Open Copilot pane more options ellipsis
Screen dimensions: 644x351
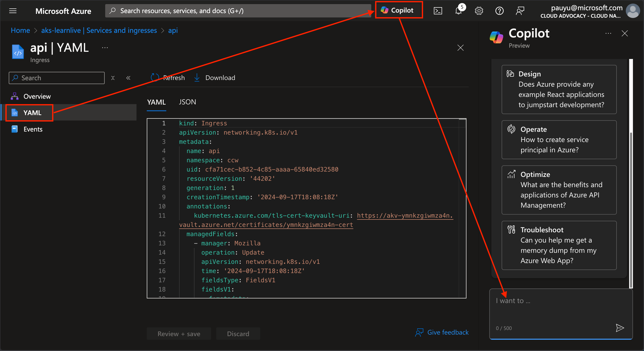tap(608, 33)
